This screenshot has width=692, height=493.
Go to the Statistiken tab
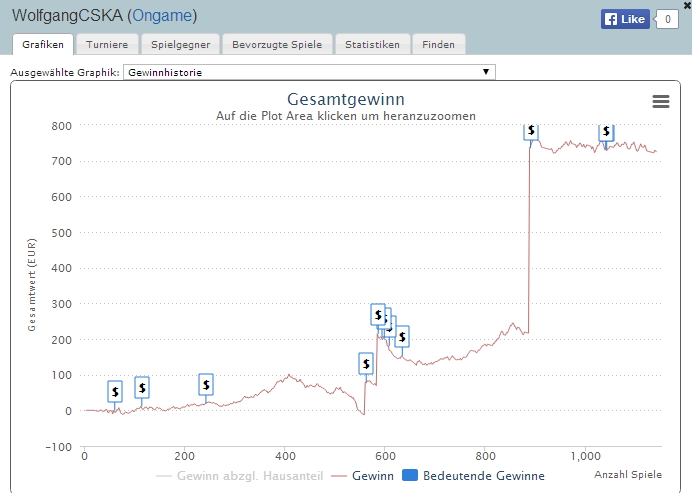click(x=372, y=45)
